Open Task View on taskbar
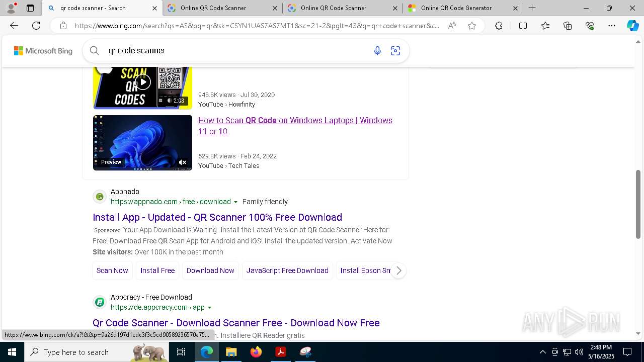The height and width of the screenshot is (362, 644). pos(181,352)
